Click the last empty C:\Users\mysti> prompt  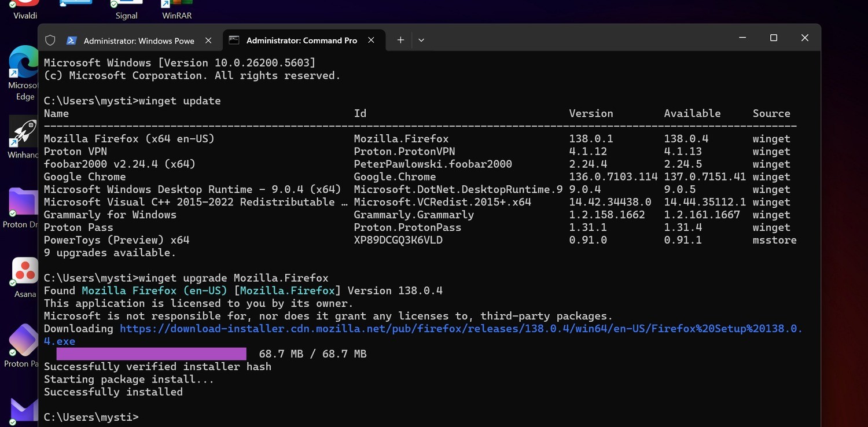(91, 417)
